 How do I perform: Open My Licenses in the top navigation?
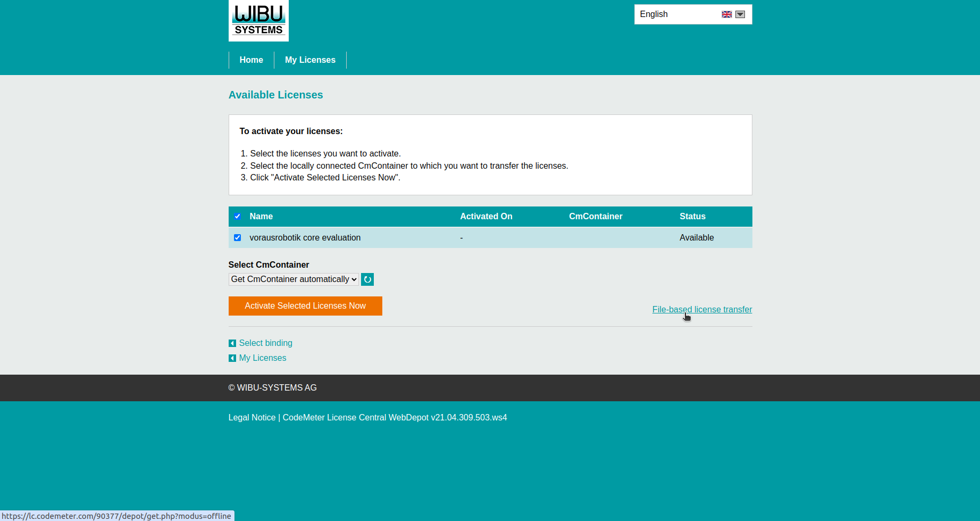310,60
